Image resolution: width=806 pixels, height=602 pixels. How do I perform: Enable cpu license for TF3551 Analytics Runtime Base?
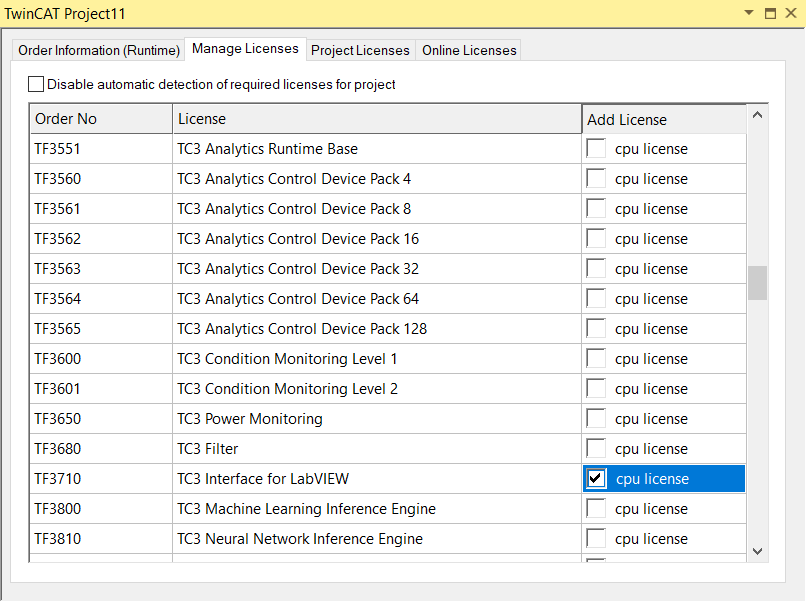tap(596, 149)
